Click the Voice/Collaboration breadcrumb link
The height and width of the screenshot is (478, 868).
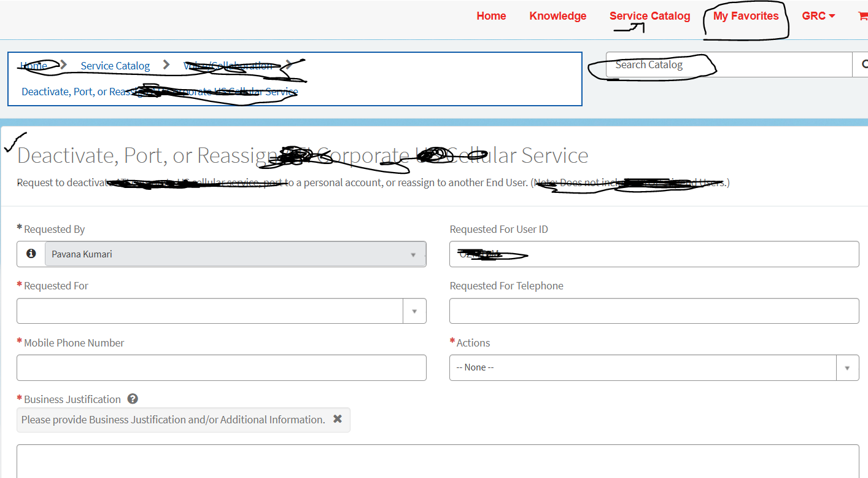coord(228,66)
